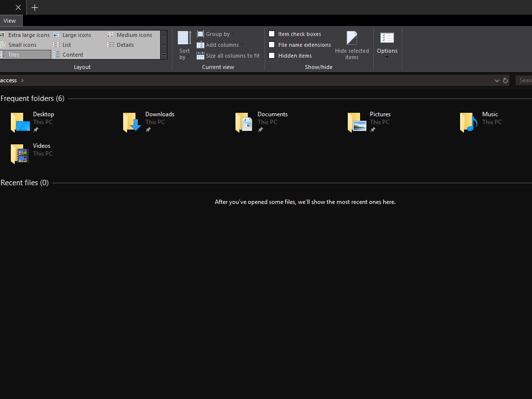Click the Medium icons layout icon
Image resolution: width=532 pixels, height=399 pixels.
110,35
